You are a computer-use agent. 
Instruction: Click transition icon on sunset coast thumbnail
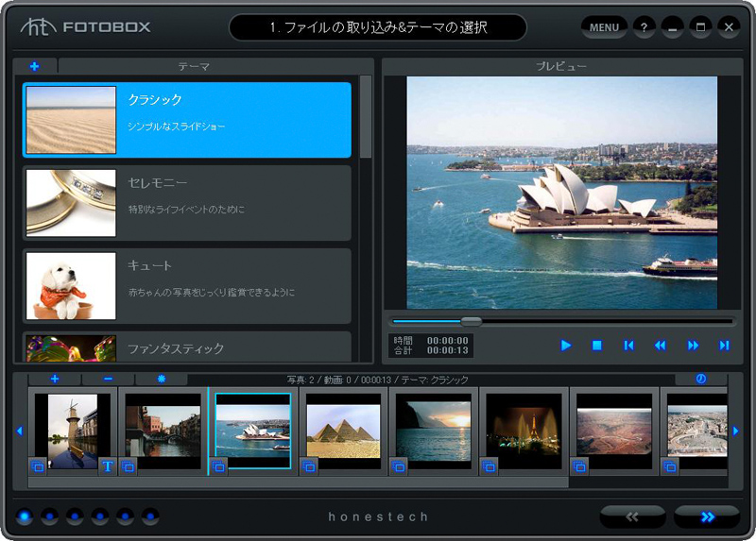(399, 466)
